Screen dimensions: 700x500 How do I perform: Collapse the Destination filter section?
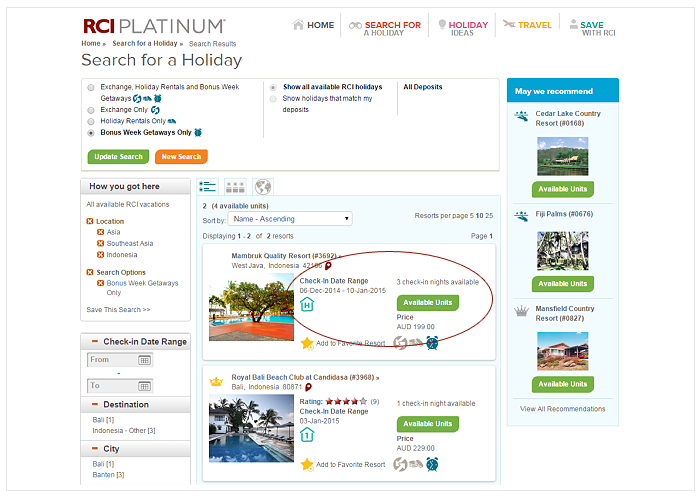[95, 404]
